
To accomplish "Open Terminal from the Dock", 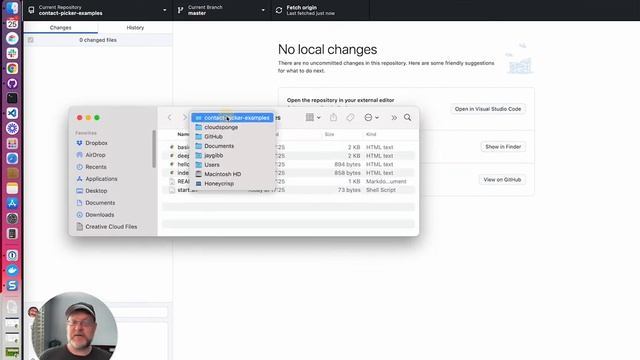I will (x=12, y=98).
